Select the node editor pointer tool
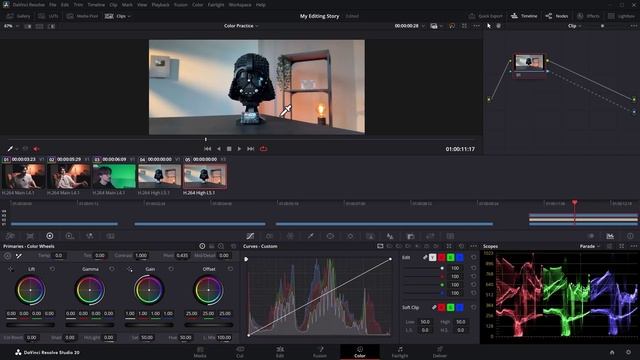 click(489, 26)
